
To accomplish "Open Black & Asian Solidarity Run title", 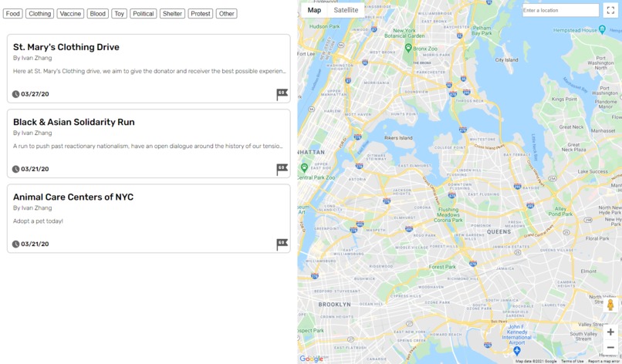I will [x=74, y=122].
